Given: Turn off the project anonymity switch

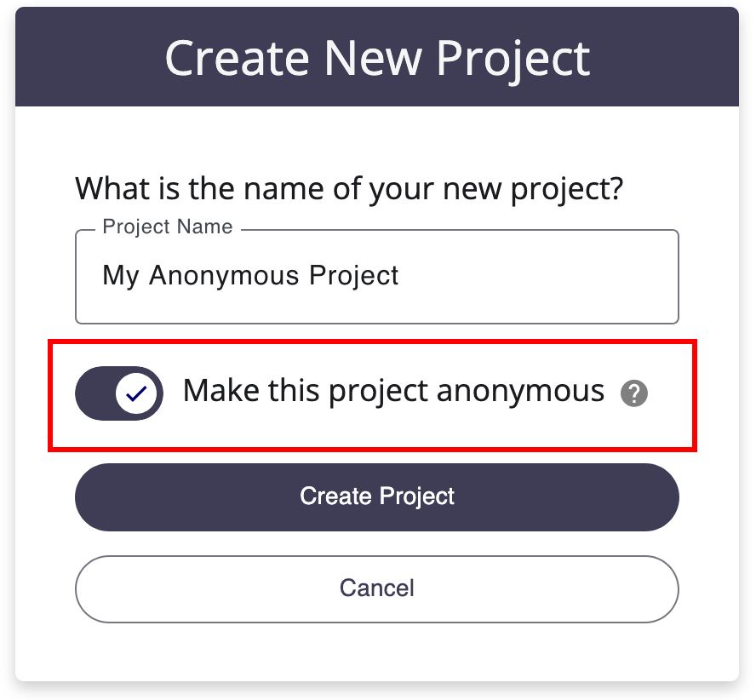Looking at the screenshot, I should pos(119,393).
